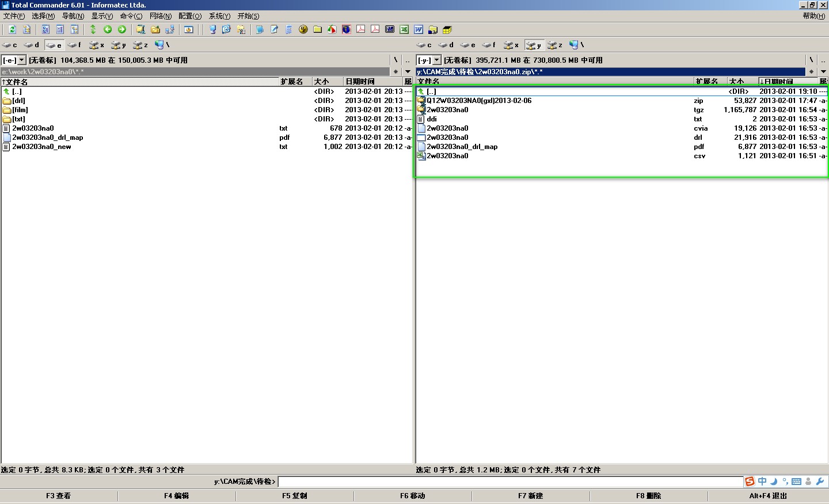Image resolution: width=829 pixels, height=504 pixels.
Task: Click F6 移动 button
Action: [x=413, y=496]
